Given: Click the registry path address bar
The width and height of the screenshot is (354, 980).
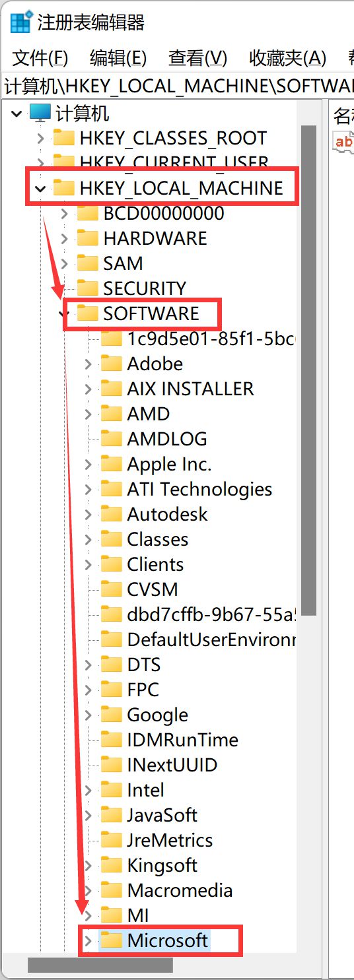Looking at the screenshot, I should [177, 86].
